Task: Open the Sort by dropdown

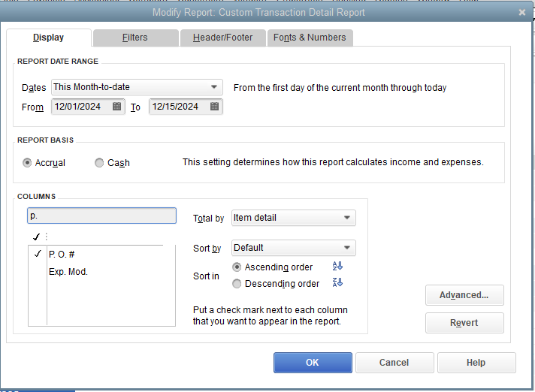Action: 346,248
